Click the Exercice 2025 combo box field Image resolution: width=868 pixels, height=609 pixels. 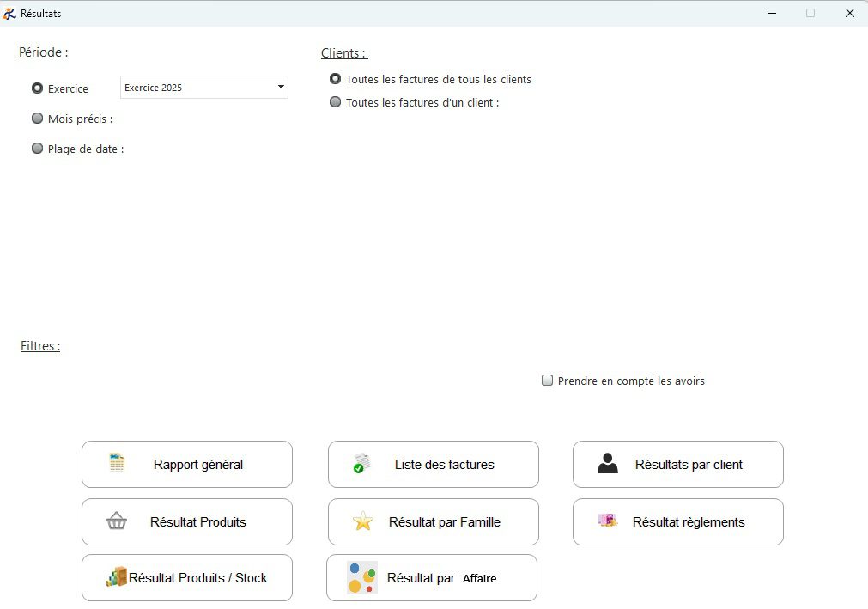pos(196,88)
